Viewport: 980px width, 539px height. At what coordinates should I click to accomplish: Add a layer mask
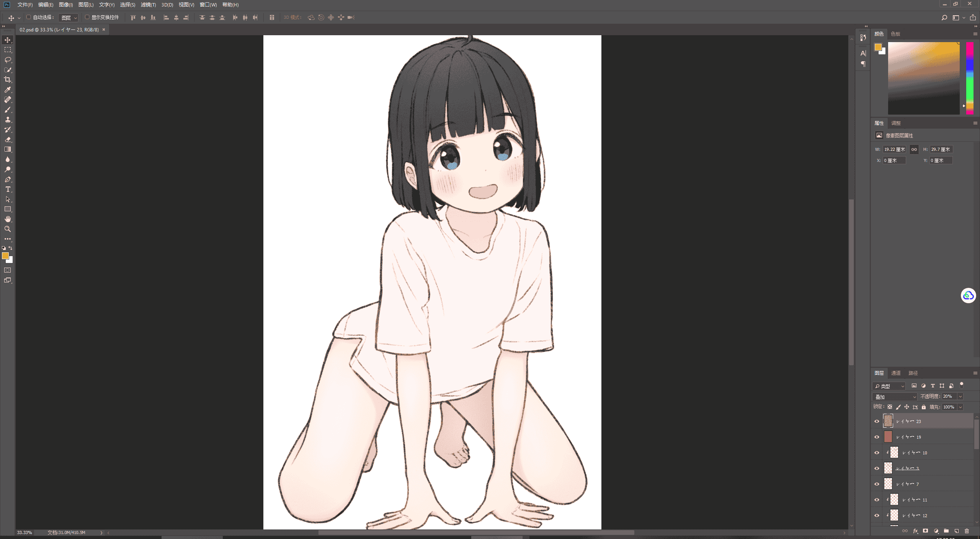point(926,531)
